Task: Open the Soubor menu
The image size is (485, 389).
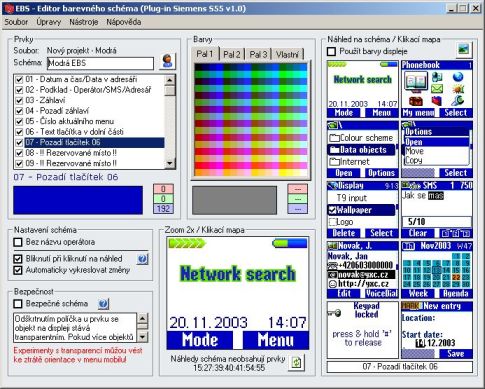Action: click(x=16, y=22)
